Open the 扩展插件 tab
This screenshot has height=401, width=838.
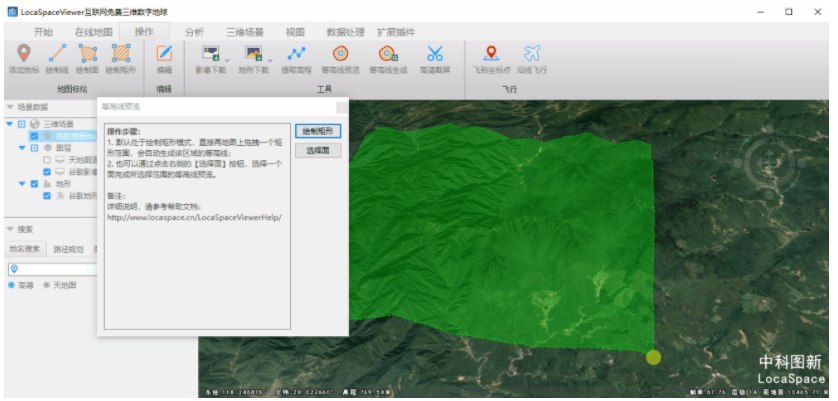(x=396, y=32)
